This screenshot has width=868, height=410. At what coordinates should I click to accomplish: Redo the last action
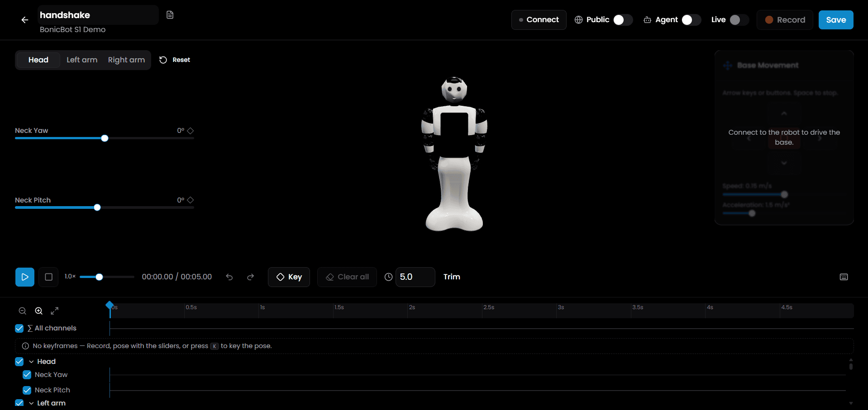pyautogui.click(x=250, y=277)
